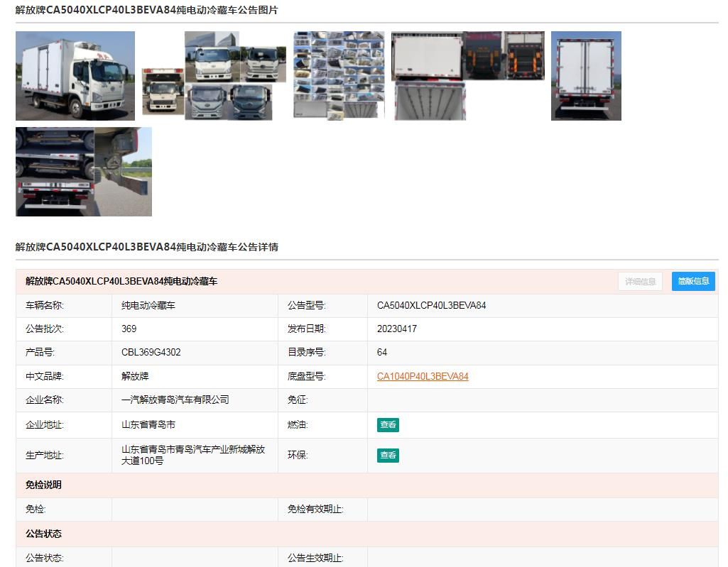This screenshot has width=728, height=567.
Task: Click the 公告图片 section heading
Action: pyautogui.click(x=147, y=10)
